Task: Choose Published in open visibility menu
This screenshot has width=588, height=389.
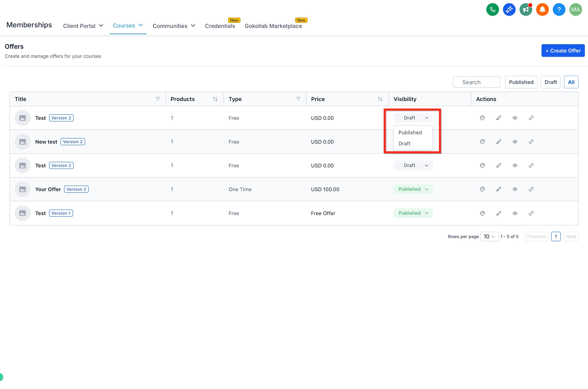Action: pyautogui.click(x=413, y=133)
